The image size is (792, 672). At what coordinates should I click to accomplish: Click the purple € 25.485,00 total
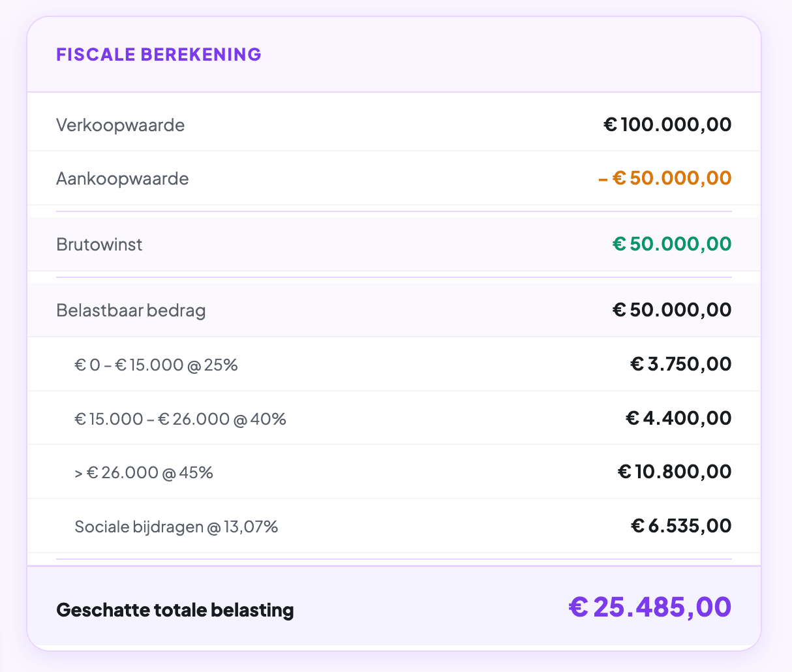tap(650, 607)
